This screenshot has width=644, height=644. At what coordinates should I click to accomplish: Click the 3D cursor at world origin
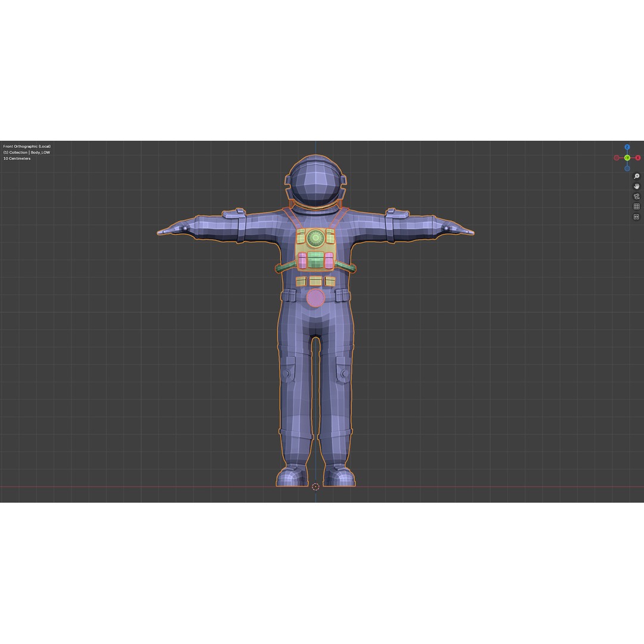315,487
